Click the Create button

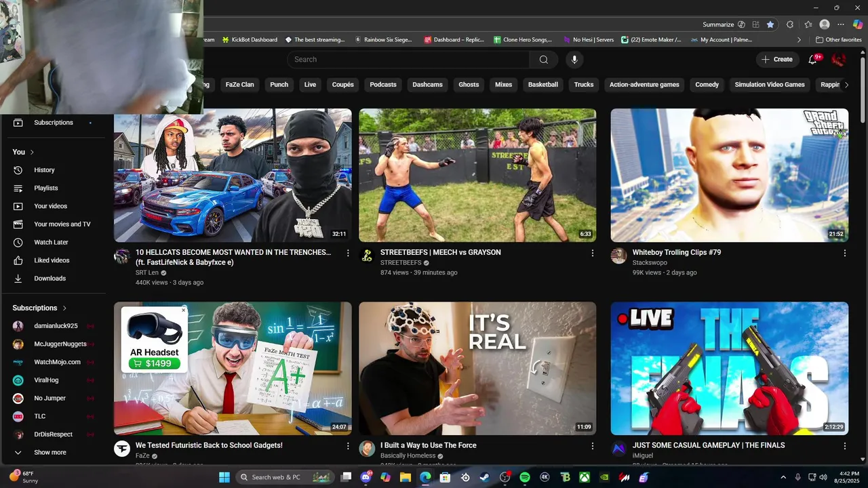(x=777, y=60)
